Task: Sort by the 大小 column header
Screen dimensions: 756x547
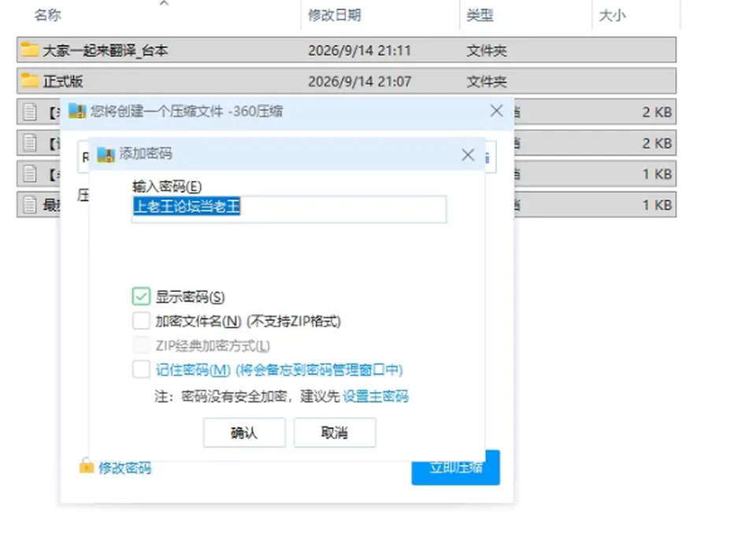Action: pos(613,15)
